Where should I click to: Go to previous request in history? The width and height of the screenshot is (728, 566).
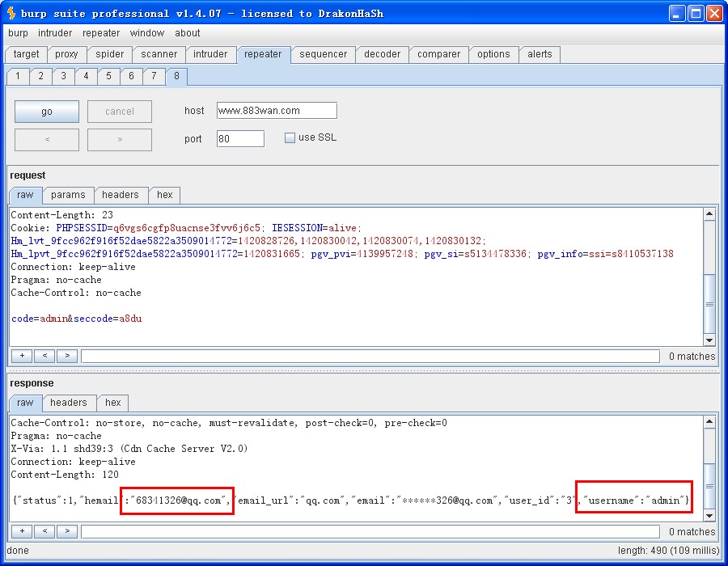pyautogui.click(x=47, y=140)
